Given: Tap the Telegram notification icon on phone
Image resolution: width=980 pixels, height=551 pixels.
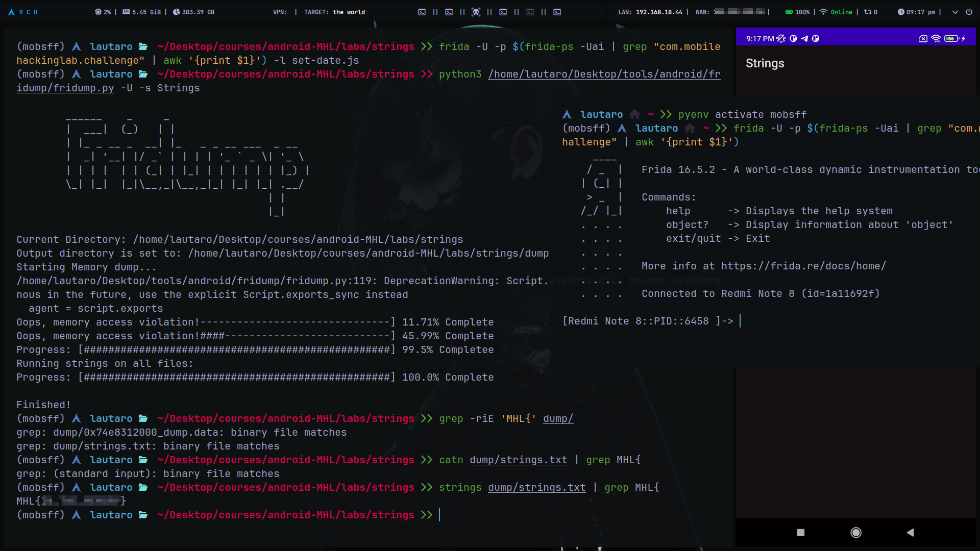Looking at the screenshot, I should [x=804, y=38].
